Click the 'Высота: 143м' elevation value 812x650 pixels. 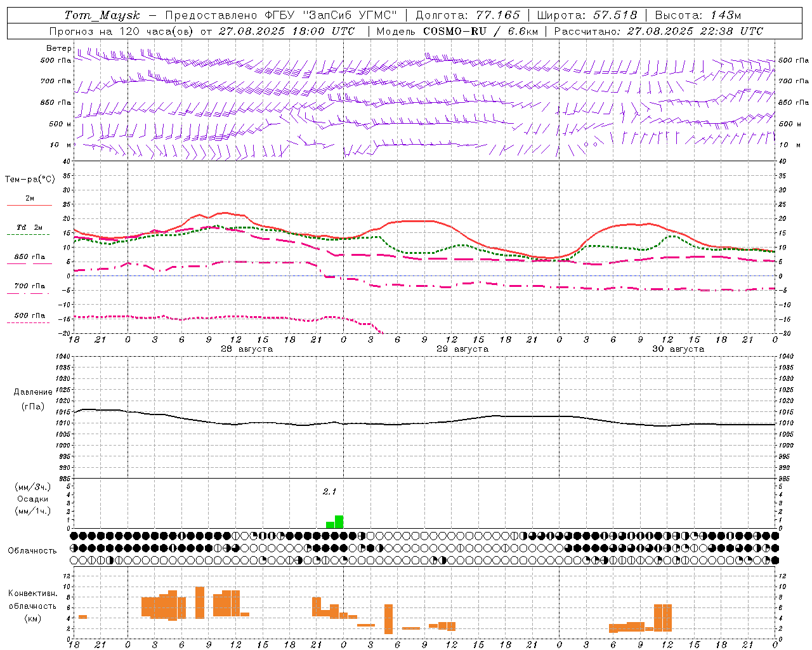point(698,15)
